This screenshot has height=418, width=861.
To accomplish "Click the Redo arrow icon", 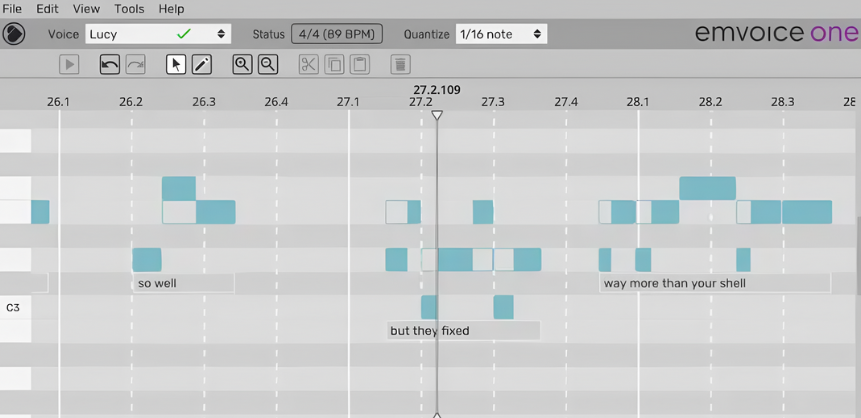I will (135, 65).
